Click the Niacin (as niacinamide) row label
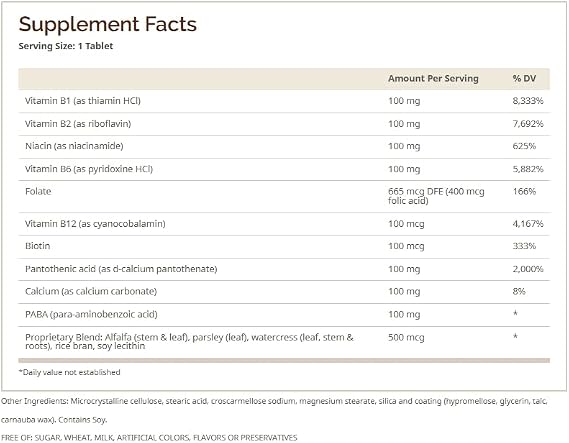 (74, 146)
